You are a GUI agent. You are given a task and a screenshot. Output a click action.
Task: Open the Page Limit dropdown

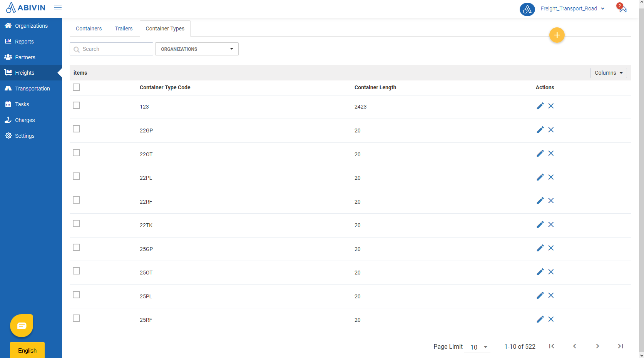coord(477,347)
